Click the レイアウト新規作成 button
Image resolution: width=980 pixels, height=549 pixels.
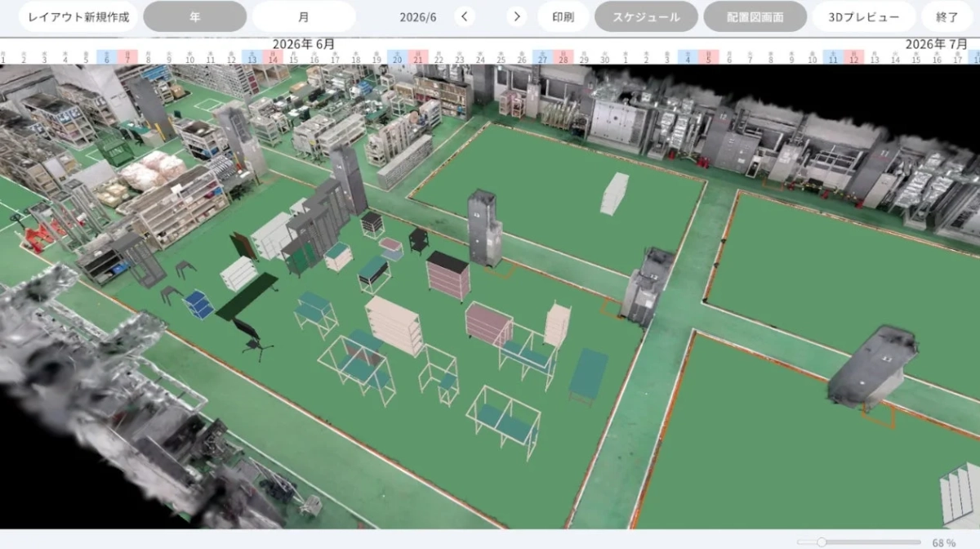click(x=78, y=16)
